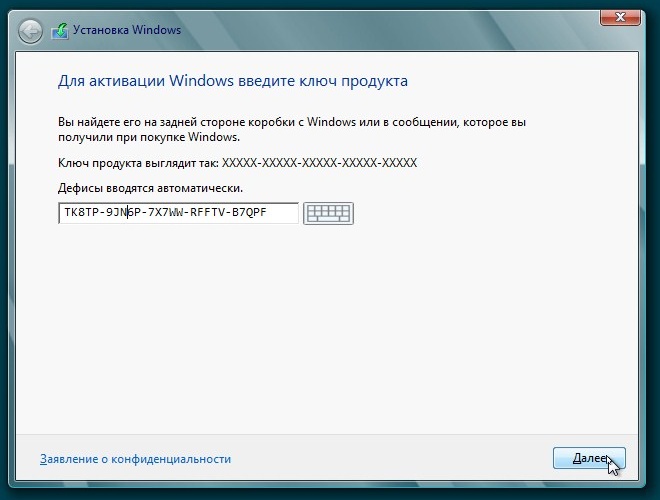The image size is (660, 500).
Task: Click the TK8TP segment in the key field
Action: (81, 213)
